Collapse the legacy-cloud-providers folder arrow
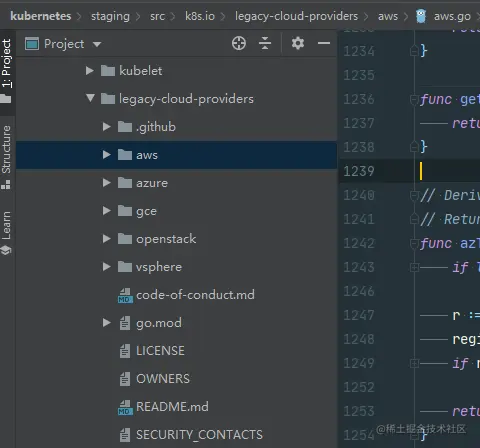This screenshot has height=448, width=480. click(x=90, y=98)
